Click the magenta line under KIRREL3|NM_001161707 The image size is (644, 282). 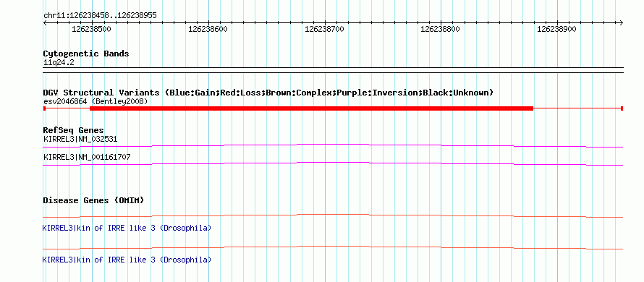click(x=333, y=163)
